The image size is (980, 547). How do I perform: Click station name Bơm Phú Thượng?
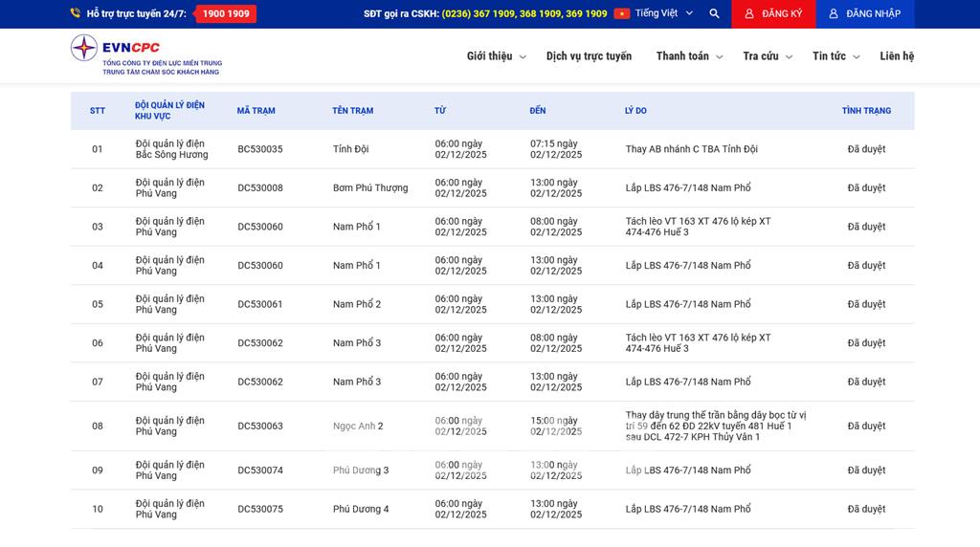pyautogui.click(x=370, y=188)
